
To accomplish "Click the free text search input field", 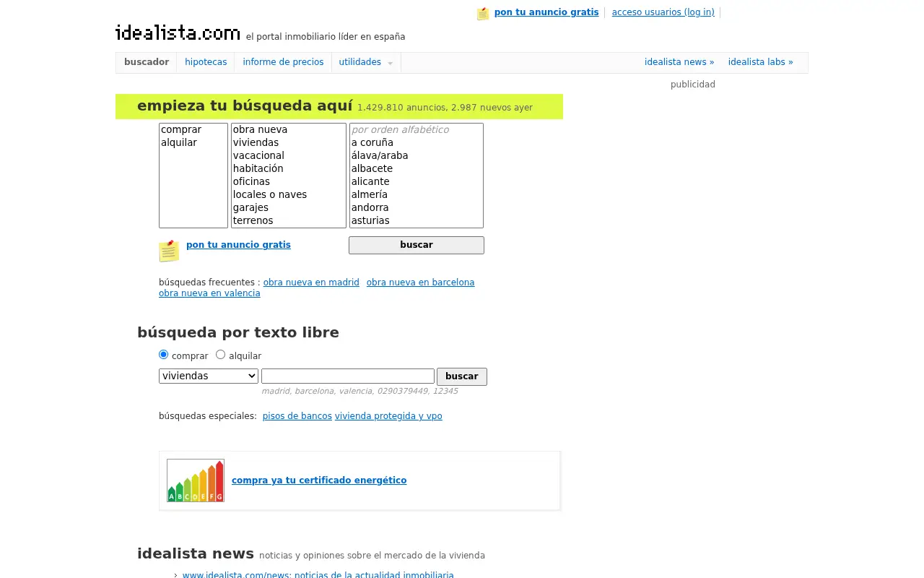I will [x=348, y=376].
